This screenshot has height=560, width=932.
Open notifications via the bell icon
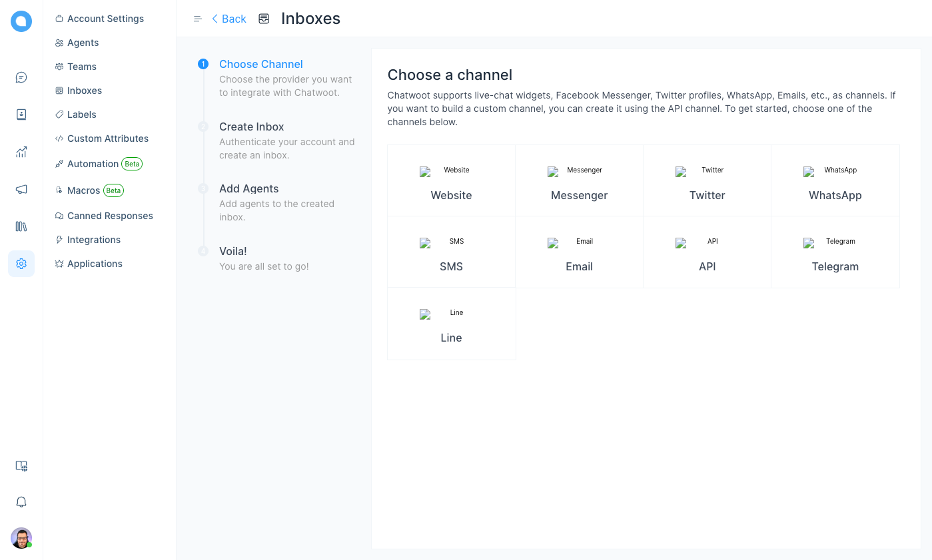(x=21, y=501)
